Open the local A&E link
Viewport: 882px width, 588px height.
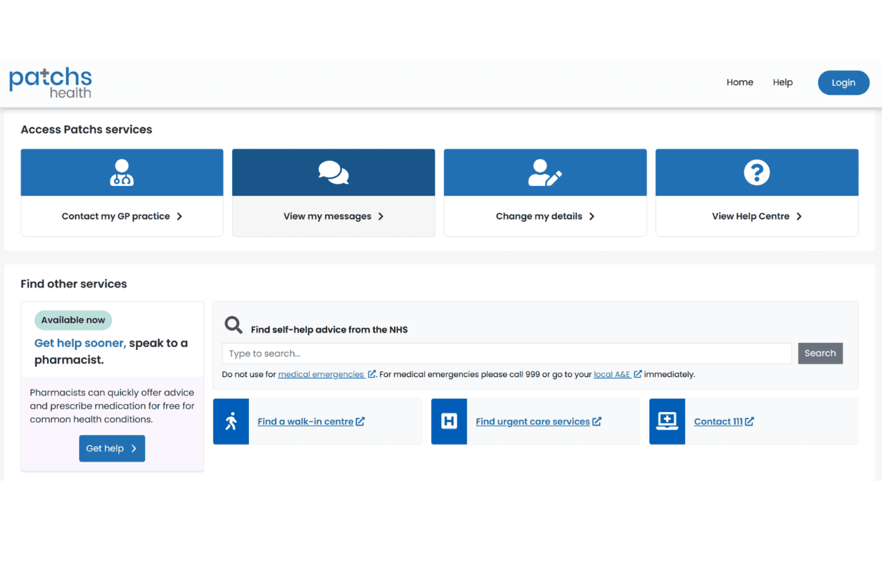point(612,375)
